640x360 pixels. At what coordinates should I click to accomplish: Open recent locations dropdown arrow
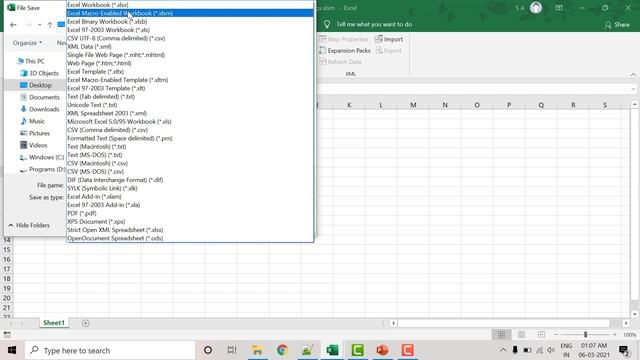[40, 25]
